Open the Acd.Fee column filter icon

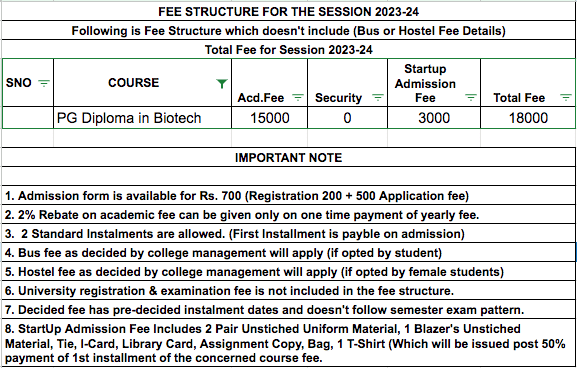click(x=297, y=98)
